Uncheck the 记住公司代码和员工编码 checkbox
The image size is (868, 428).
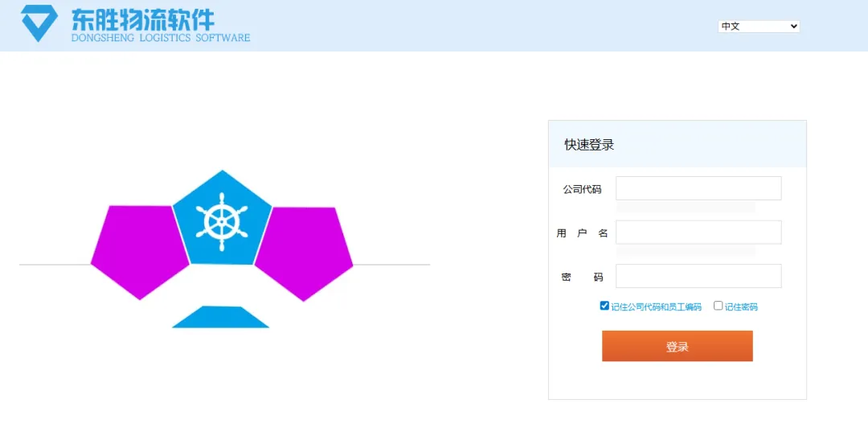(604, 306)
